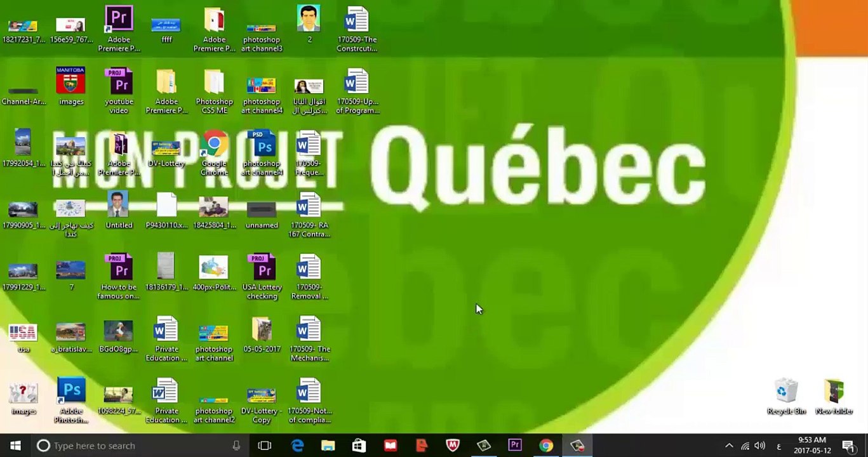Screen dimensions: 868x457
Task: Select the 'How to be famous on...' project
Action: (x=119, y=278)
